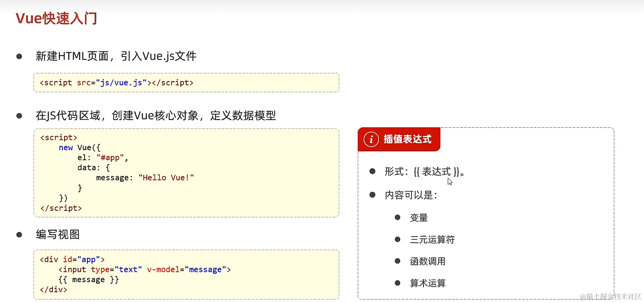Click the script src="js/vue.js" code line

117,83
